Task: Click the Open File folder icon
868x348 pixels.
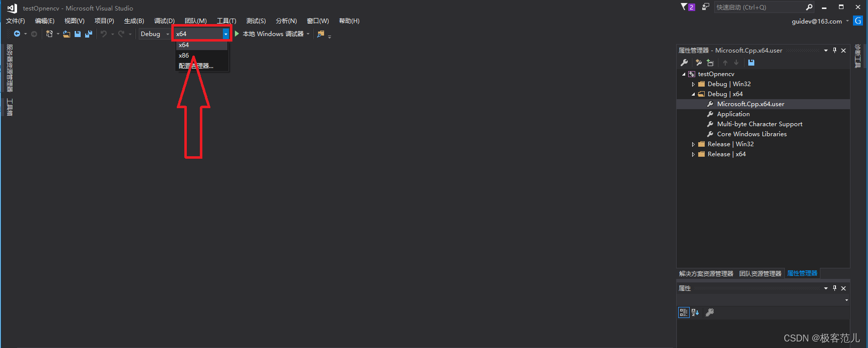Action: click(x=66, y=34)
